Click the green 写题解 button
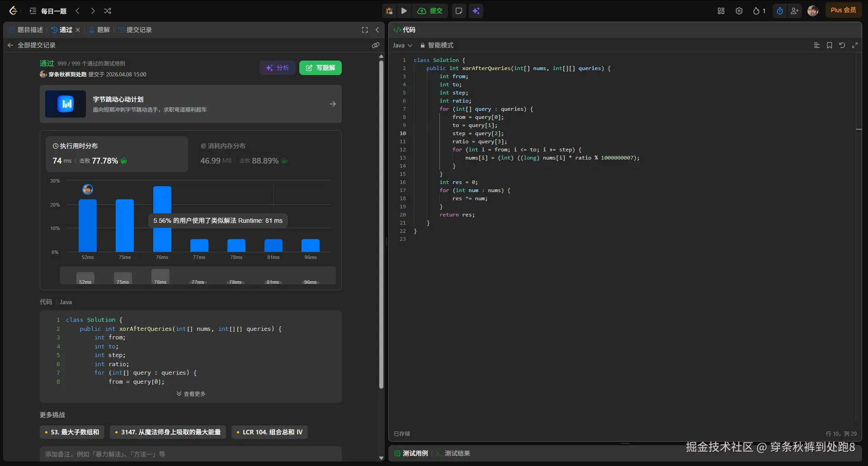The width and height of the screenshot is (868, 466). [x=320, y=68]
